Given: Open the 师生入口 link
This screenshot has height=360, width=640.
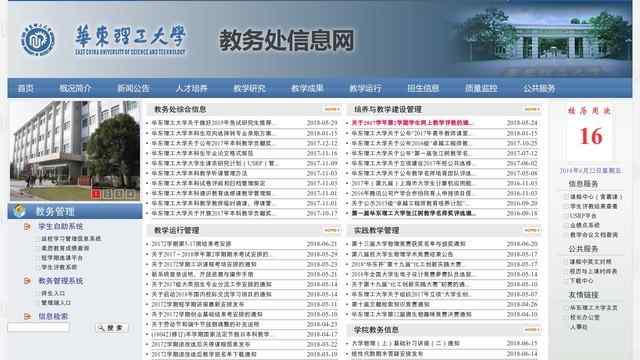Looking at the screenshot, I should 53,293.
